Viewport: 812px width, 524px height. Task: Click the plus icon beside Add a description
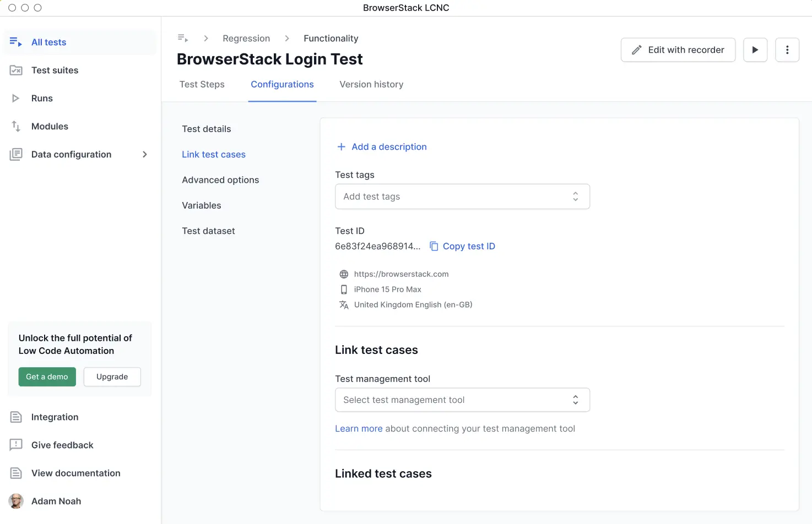(342, 147)
